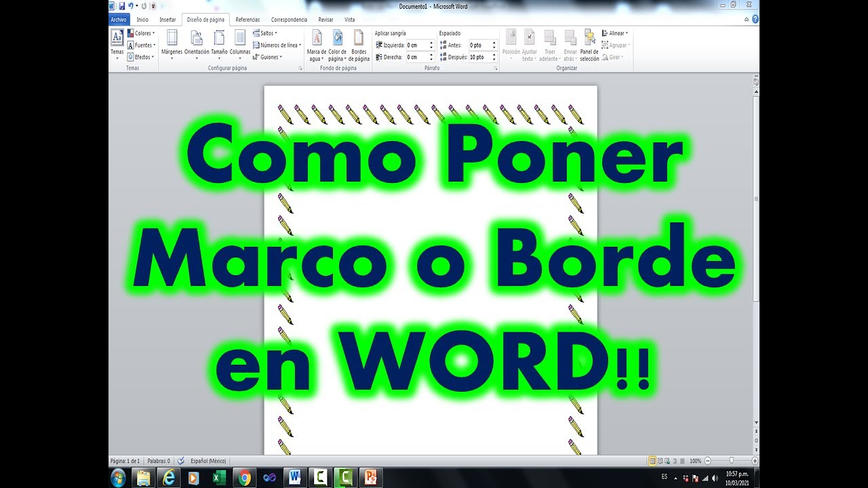Open the Panel de selección
This screenshot has width=868, height=488.
tap(589, 45)
